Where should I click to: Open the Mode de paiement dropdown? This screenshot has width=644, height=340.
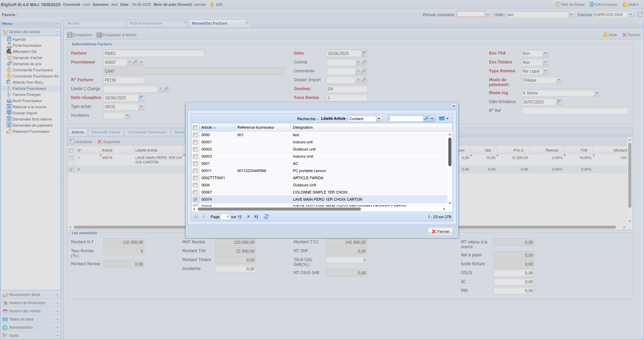pyautogui.click(x=559, y=80)
